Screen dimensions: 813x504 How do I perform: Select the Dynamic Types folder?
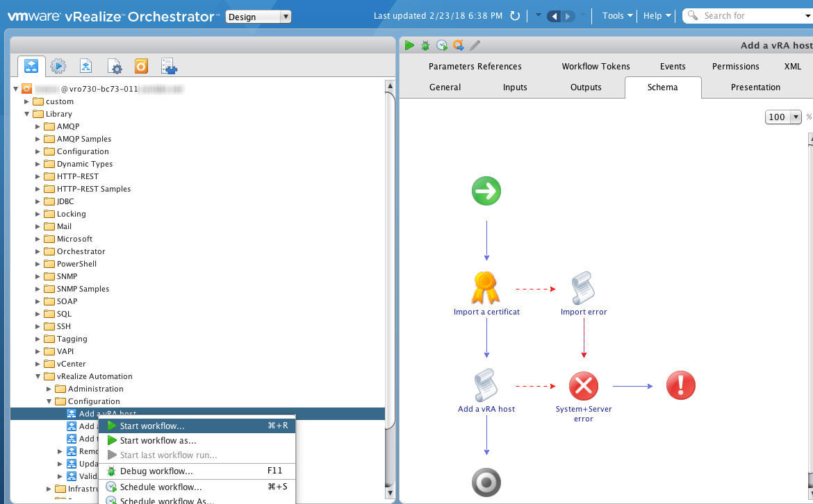coord(85,165)
